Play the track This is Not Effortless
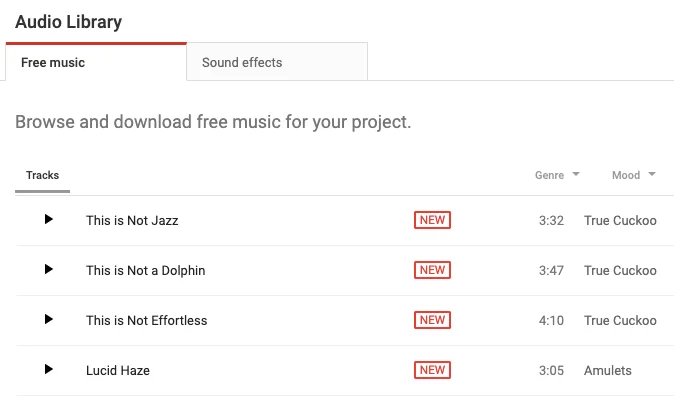The height and width of the screenshot is (406, 674). point(48,319)
